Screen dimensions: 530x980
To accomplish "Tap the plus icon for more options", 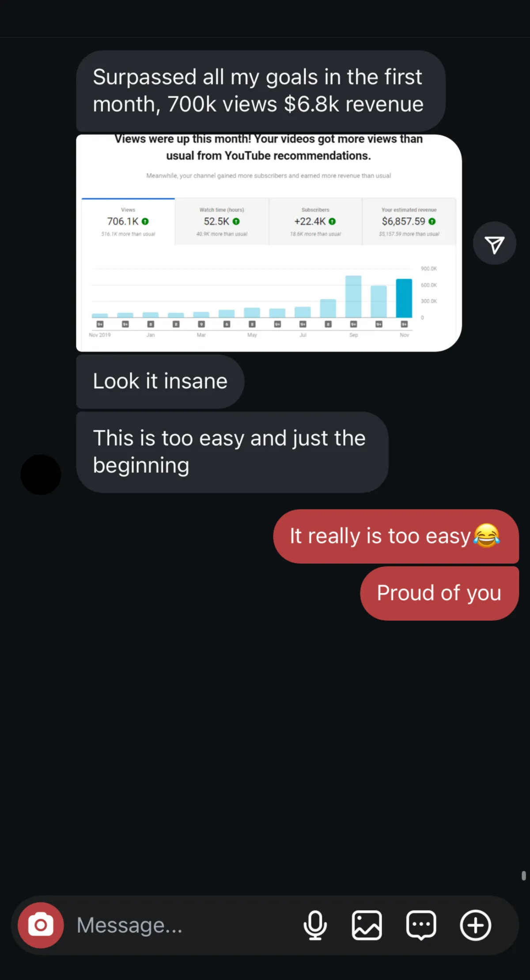I will pos(476,925).
